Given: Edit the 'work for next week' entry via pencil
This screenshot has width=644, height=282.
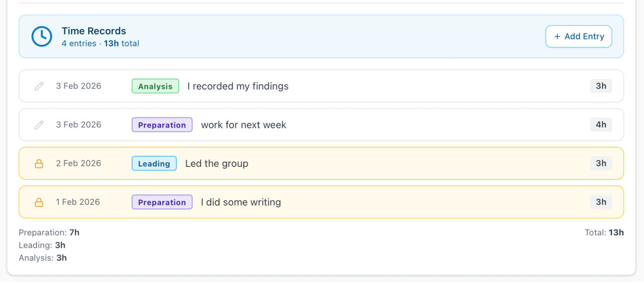Looking at the screenshot, I should [39, 125].
